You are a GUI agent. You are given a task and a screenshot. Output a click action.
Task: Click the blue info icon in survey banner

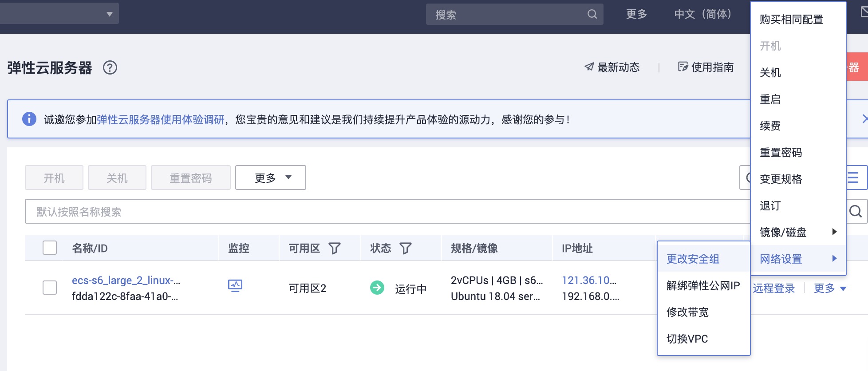[x=29, y=119]
